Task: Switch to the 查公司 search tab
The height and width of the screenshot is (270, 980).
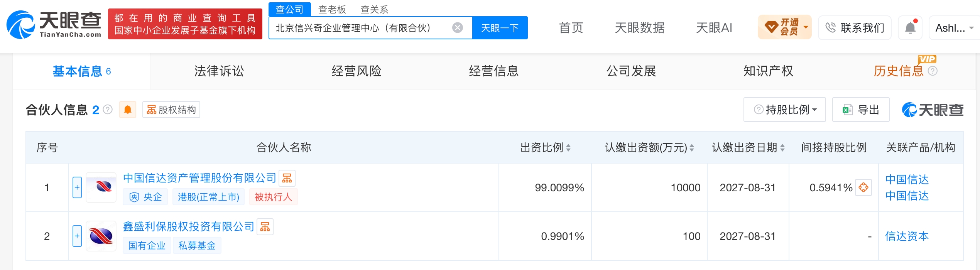Action: tap(290, 9)
